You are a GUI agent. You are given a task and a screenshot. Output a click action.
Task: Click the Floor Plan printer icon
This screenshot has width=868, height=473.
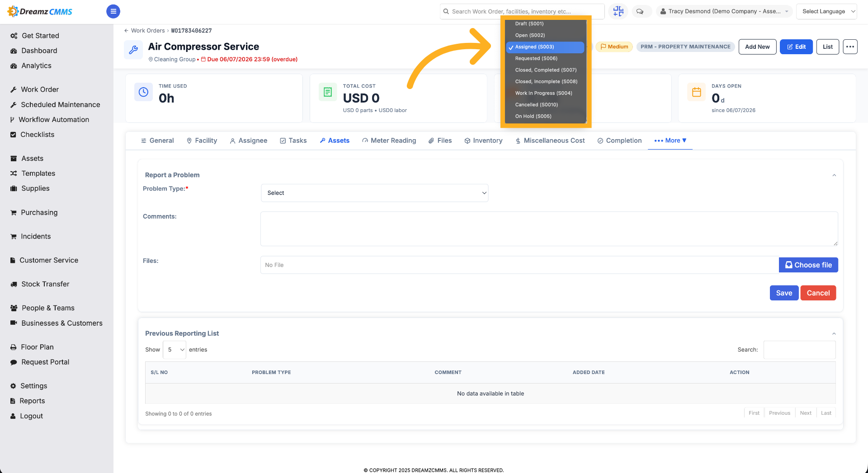pos(14,347)
